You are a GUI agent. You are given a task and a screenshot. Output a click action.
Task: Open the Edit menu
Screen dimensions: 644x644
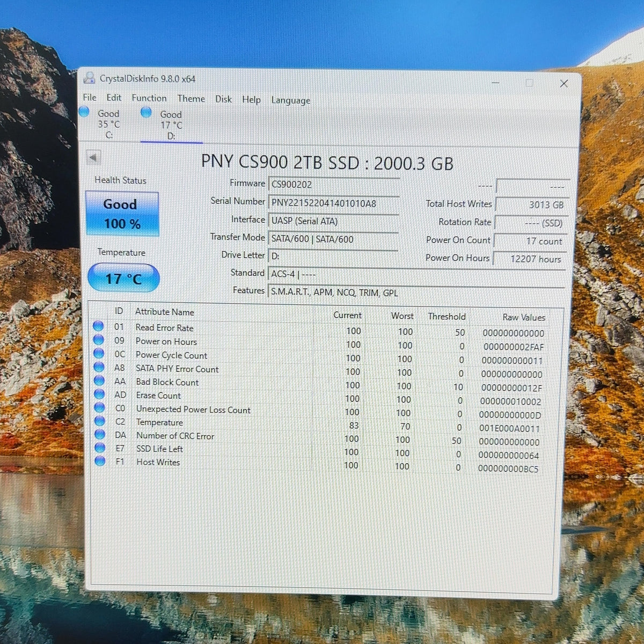(x=114, y=98)
